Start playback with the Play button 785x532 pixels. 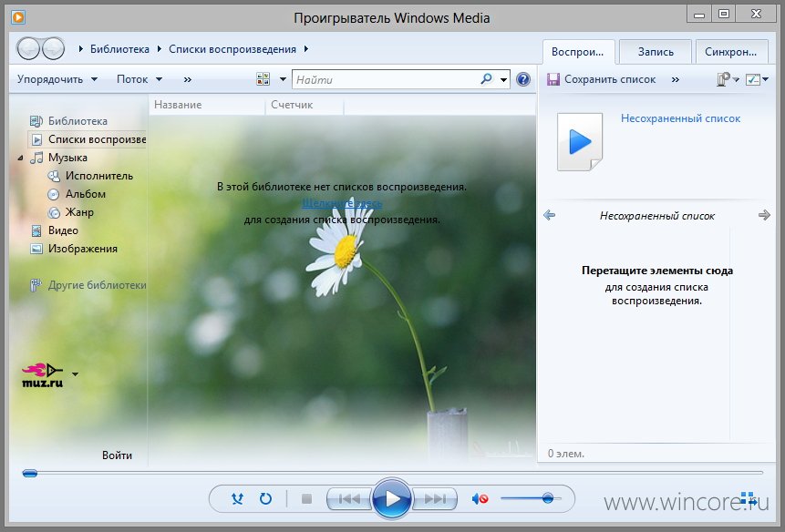392,498
